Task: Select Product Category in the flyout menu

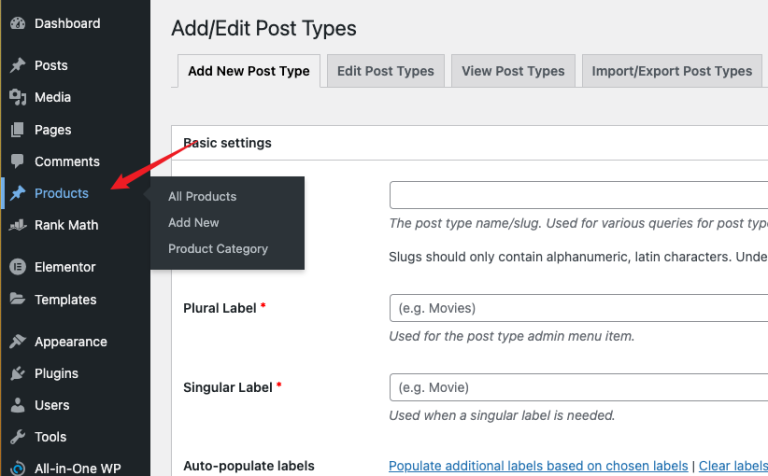Action: pos(218,249)
